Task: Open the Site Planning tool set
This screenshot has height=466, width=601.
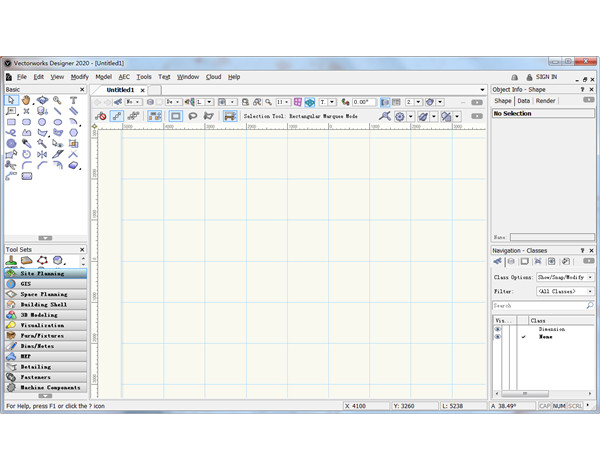Action: pos(46,273)
